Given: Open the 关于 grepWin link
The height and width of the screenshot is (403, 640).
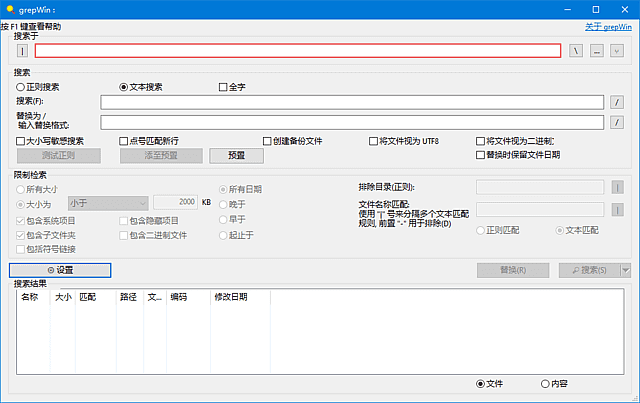Looking at the screenshot, I should pos(607,27).
